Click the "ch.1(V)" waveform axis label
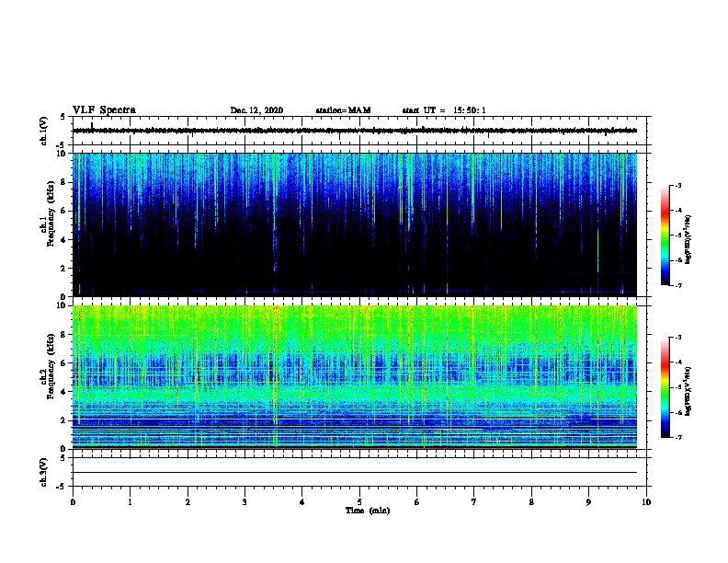The width and height of the screenshot is (728, 563). [x=44, y=131]
